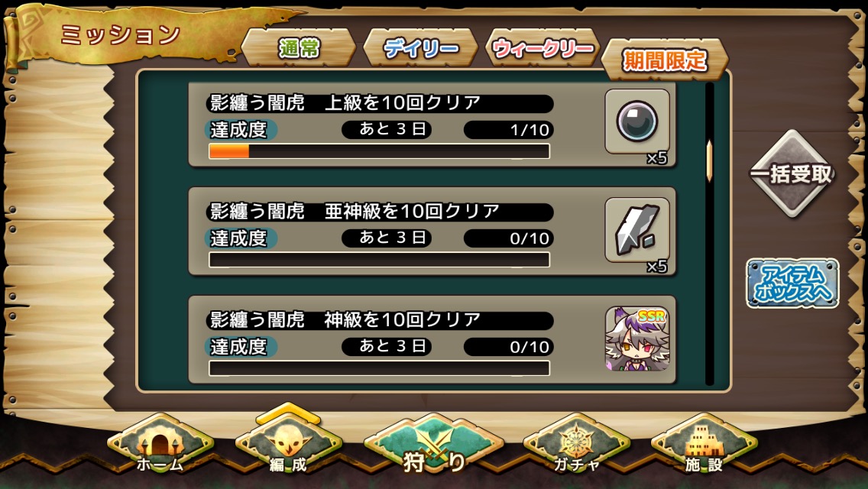Tap the SSR character reward thumbnail
868x489 pixels.
(637, 338)
